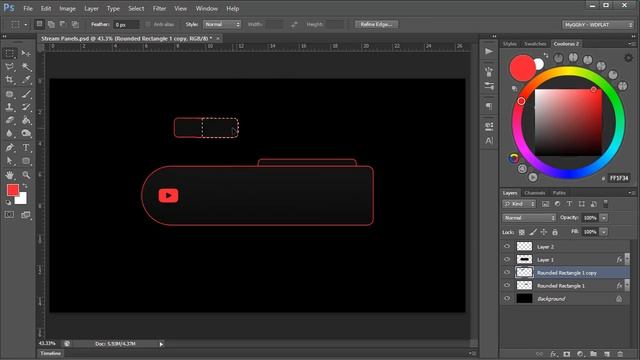Image resolution: width=640 pixels, height=360 pixels.
Task: Click the delete layer trash icon
Action: click(x=620, y=354)
